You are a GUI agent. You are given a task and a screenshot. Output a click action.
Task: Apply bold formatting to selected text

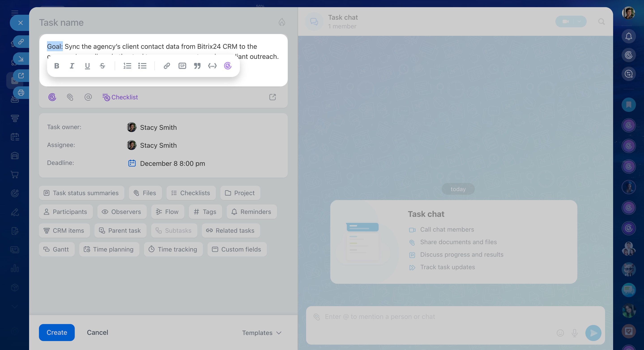pyautogui.click(x=56, y=66)
